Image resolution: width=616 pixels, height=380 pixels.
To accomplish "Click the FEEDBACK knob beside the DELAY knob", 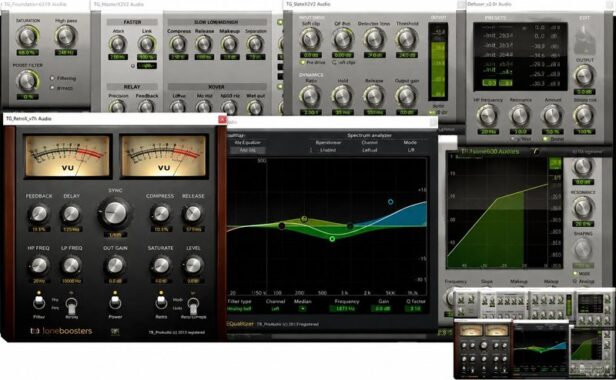I will click(39, 214).
